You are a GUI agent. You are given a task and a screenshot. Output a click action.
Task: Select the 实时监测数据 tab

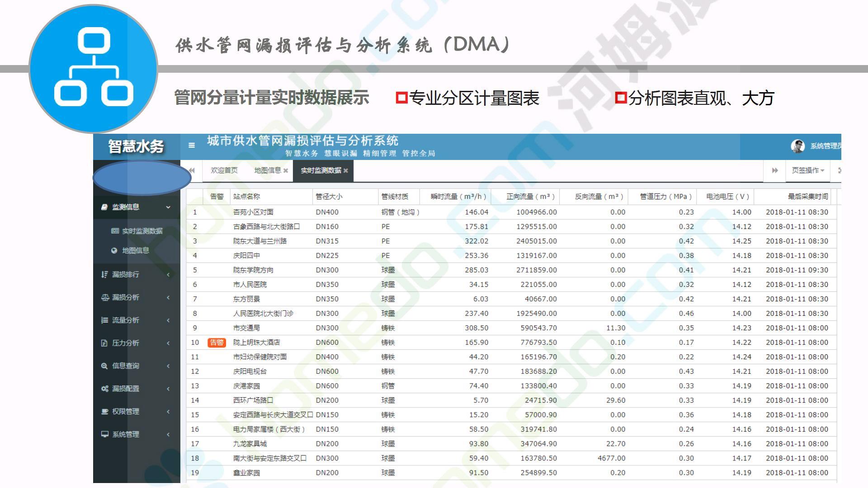321,170
